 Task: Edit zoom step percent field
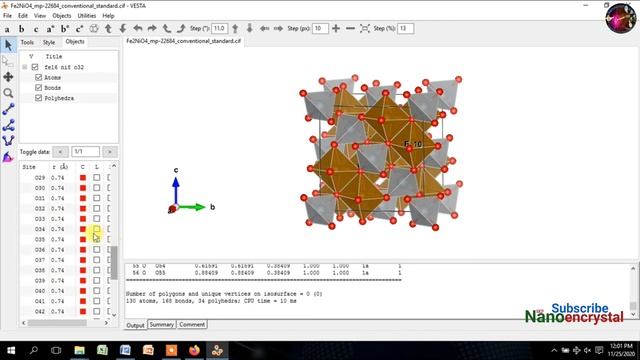tap(405, 28)
